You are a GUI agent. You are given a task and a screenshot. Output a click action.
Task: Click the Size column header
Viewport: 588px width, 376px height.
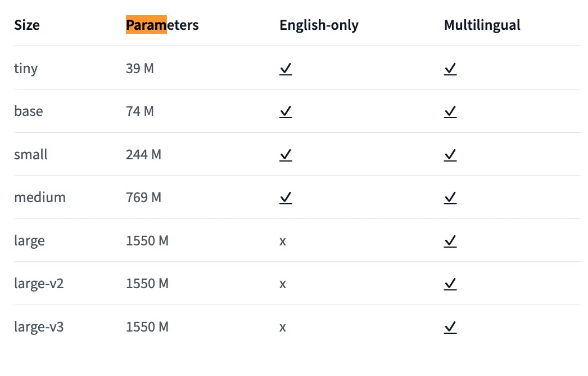27,25
